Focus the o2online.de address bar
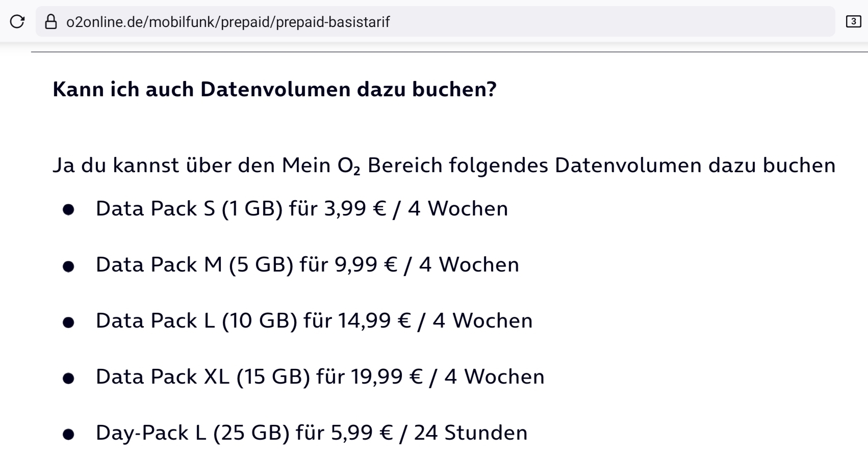868x459 pixels. coord(435,21)
